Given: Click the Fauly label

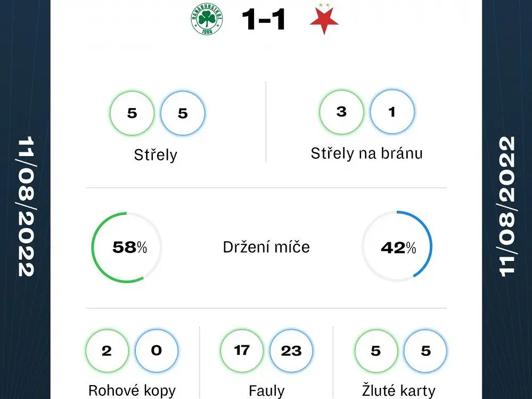Looking at the screenshot, I should pyautogui.click(x=266, y=390).
